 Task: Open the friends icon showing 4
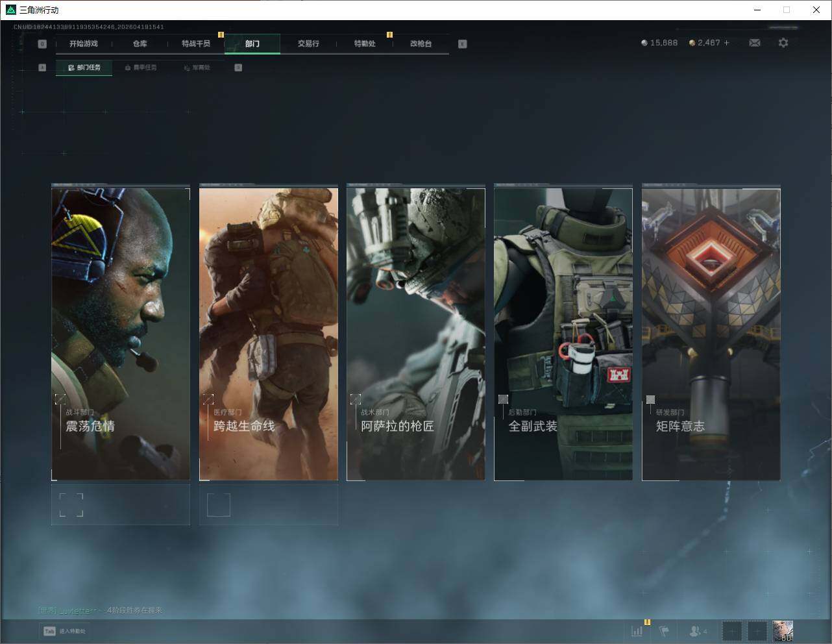coord(698,631)
